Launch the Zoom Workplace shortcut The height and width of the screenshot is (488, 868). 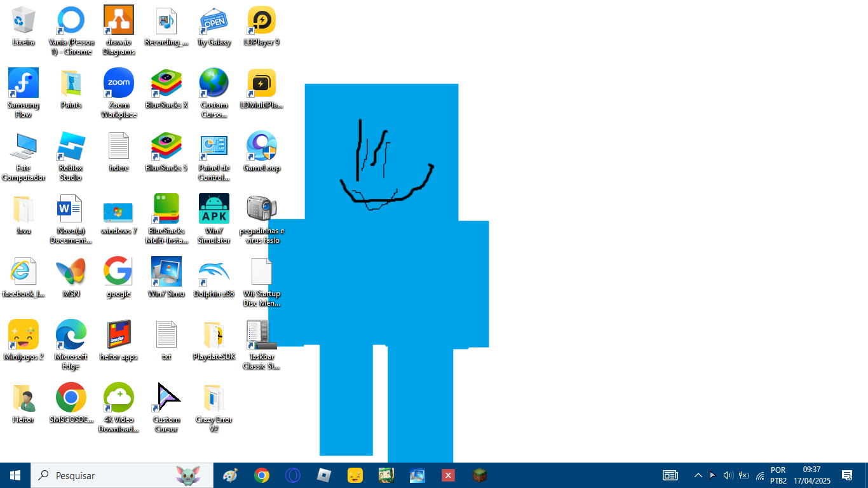(119, 93)
